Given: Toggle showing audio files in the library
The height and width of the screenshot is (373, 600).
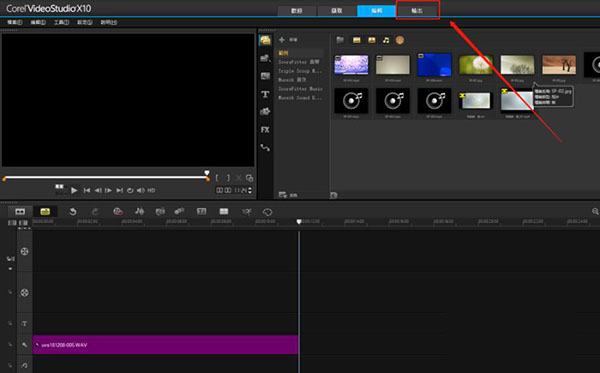Looking at the screenshot, I should point(386,40).
